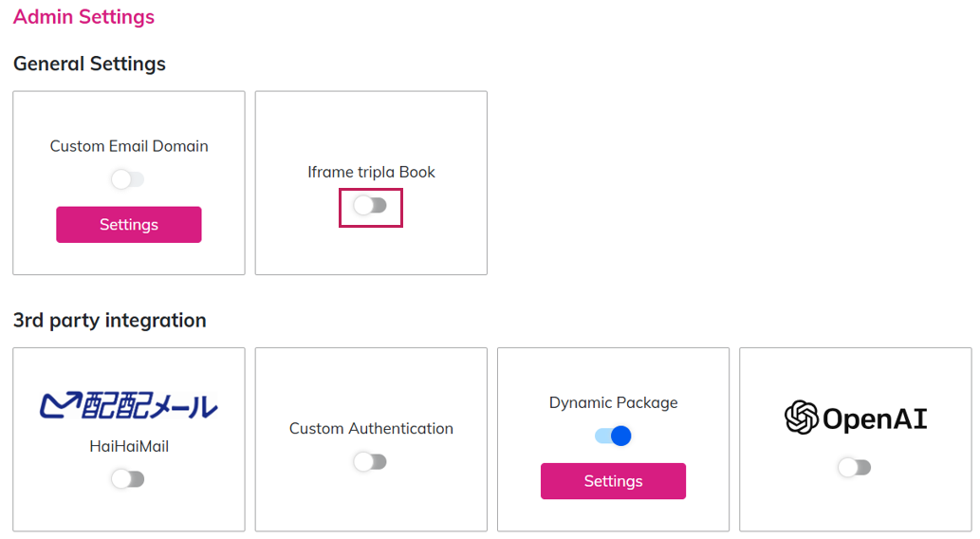This screenshot has width=980, height=539.
Task: Enable the Custom Email Domain toggle
Action: pos(127,179)
